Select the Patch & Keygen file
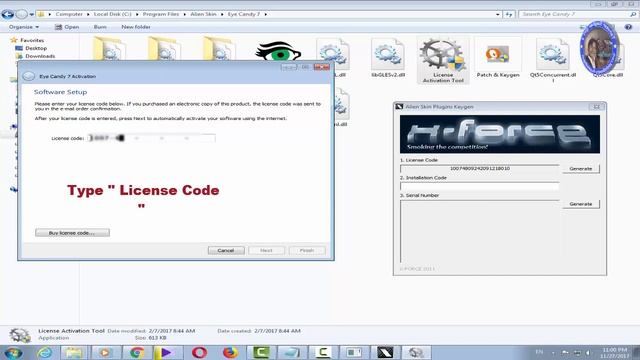This screenshot has width=640, height=360. coord(498,58)
